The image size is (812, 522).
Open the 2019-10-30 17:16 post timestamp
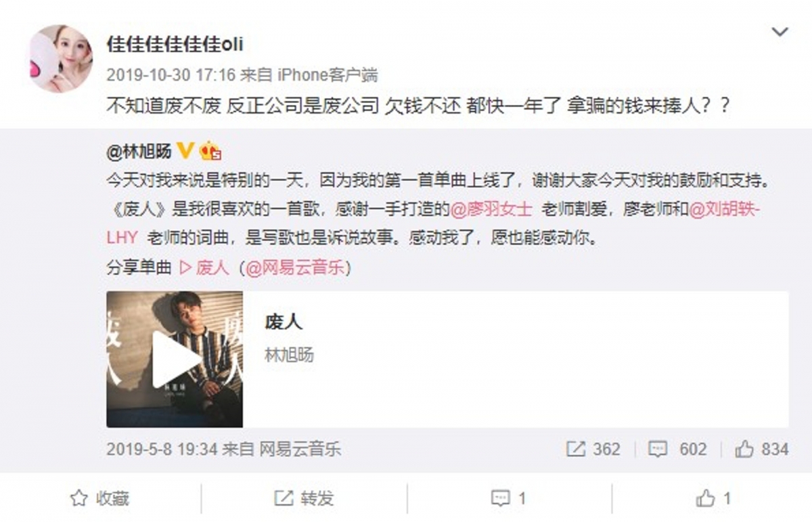(x=162, y=74)
